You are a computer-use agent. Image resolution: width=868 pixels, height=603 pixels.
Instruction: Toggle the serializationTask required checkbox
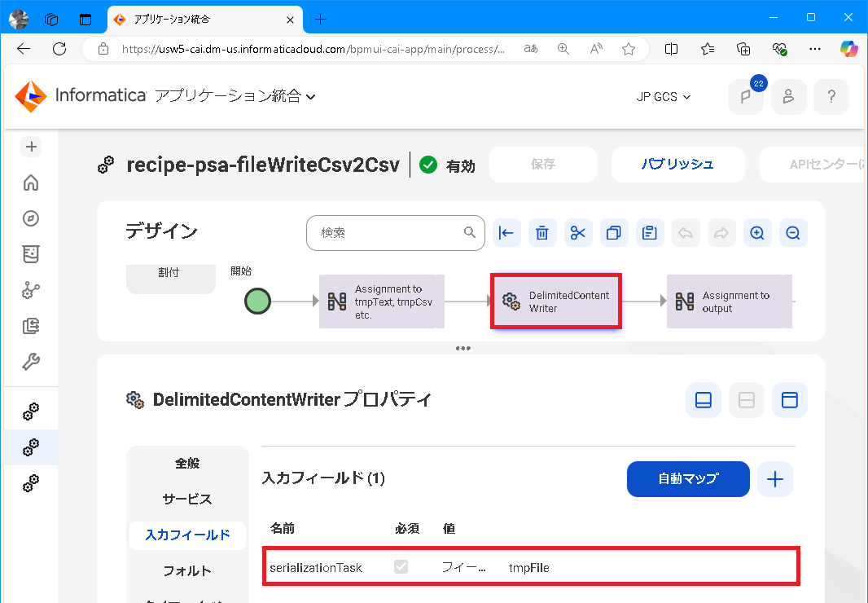tap(401, 566)
